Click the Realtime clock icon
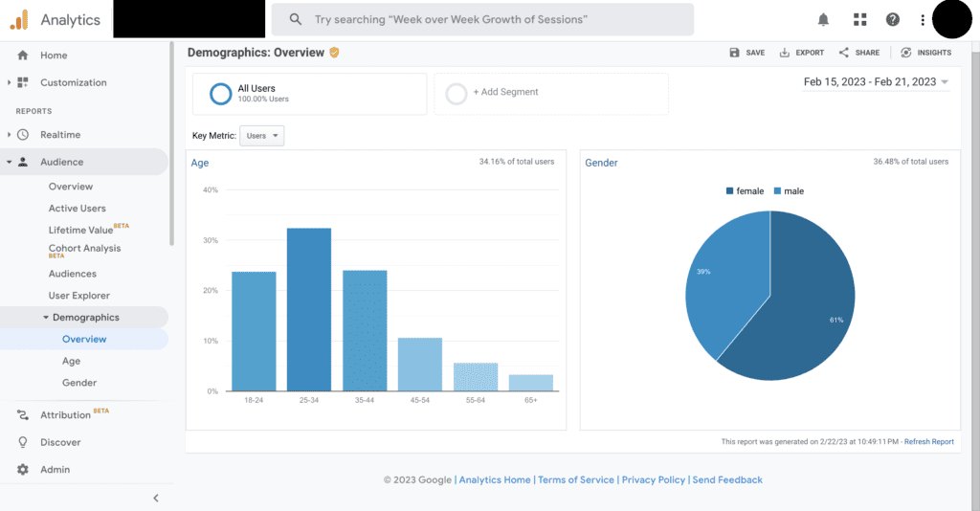 (x=23, y=134)
